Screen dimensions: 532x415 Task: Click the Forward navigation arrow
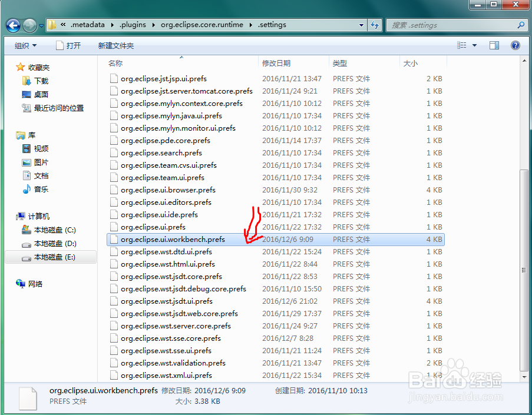(30, 25)
